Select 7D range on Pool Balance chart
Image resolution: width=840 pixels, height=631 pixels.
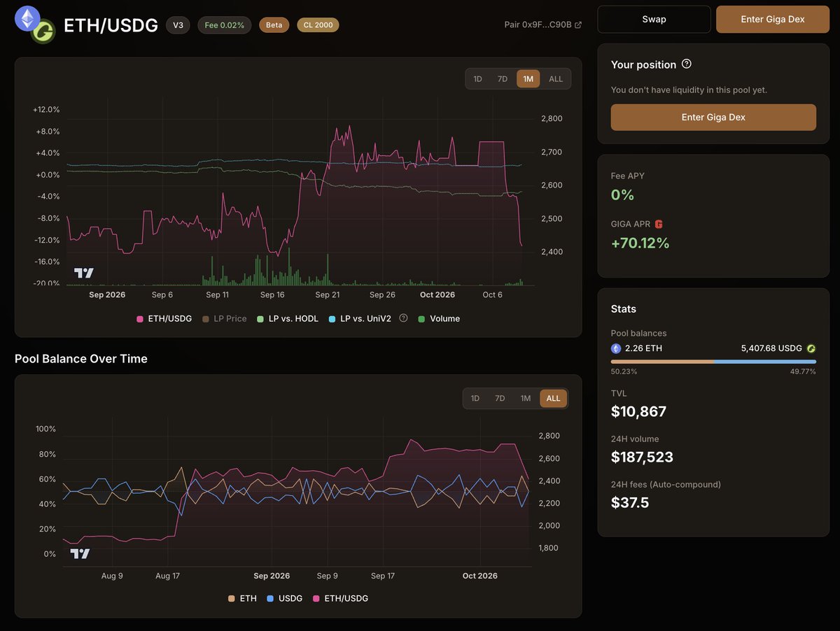pyautogui.click(x=500, y=398)
